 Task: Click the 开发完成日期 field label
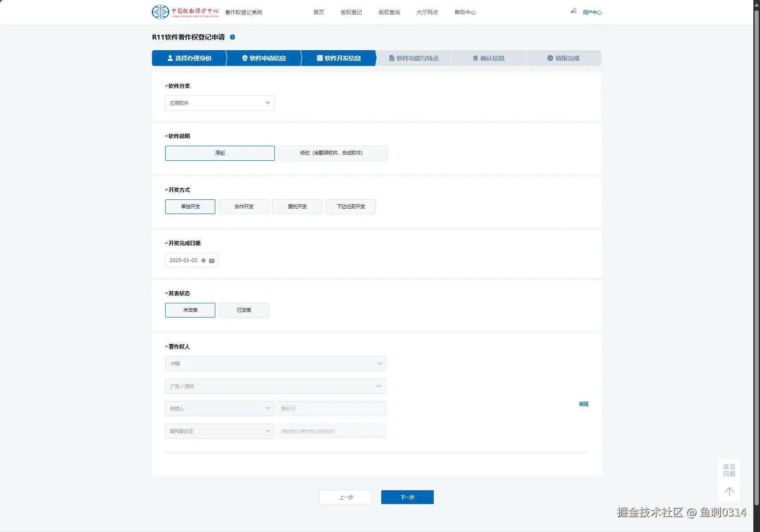click(184, 243)
